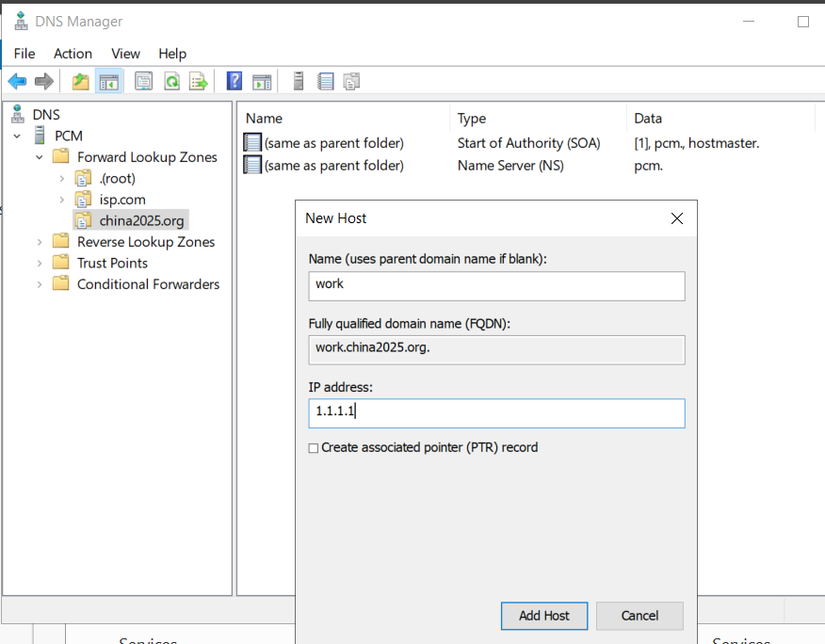Click the green Refresh toolbar icon
The width and height of the screenshot is (825, 644).
click(172, 82)
